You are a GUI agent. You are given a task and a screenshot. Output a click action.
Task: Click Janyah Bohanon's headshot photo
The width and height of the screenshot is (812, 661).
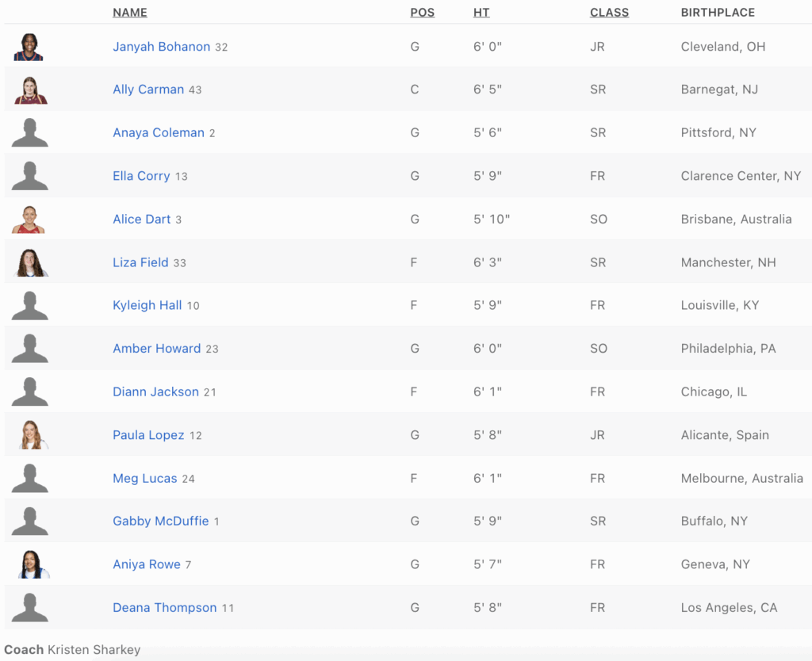(x=29, y=47)
